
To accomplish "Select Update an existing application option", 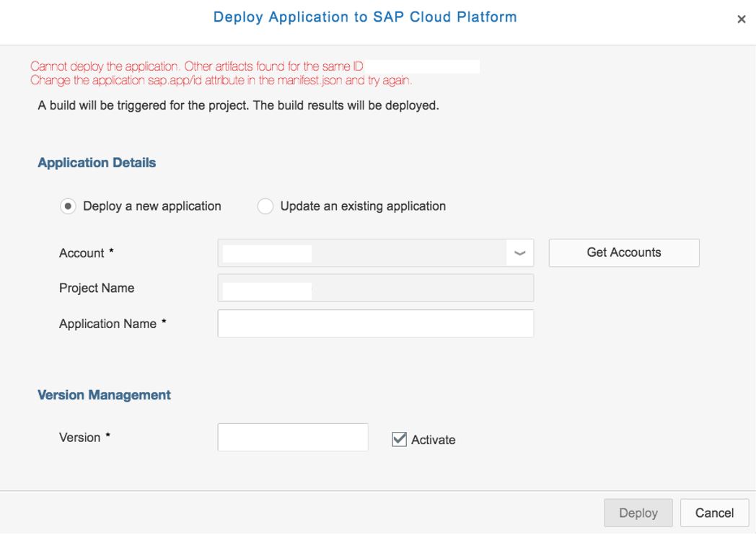I will (265, 206).
